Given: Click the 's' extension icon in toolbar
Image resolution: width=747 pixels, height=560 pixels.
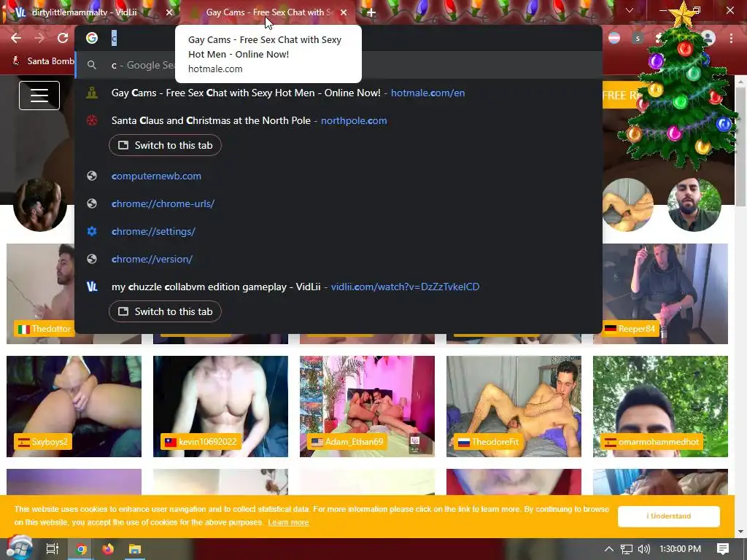Looking at the screenshot, I should [x=638, y=38].
